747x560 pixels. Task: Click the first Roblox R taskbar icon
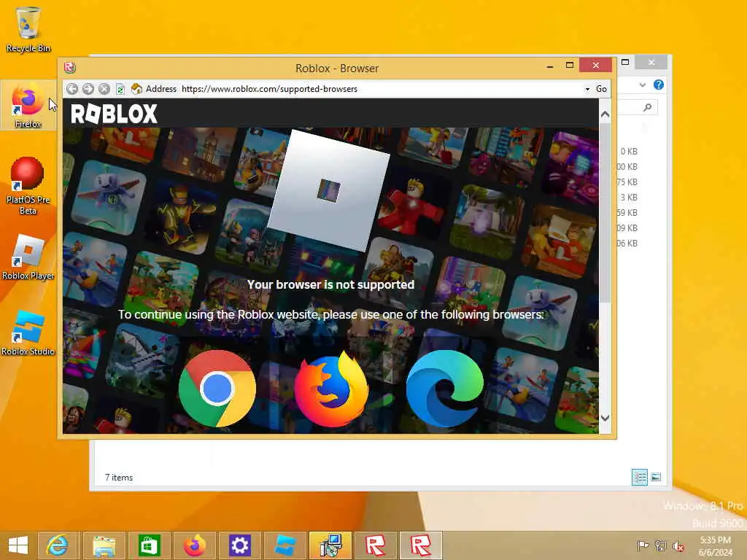click(x=376, y=545)
